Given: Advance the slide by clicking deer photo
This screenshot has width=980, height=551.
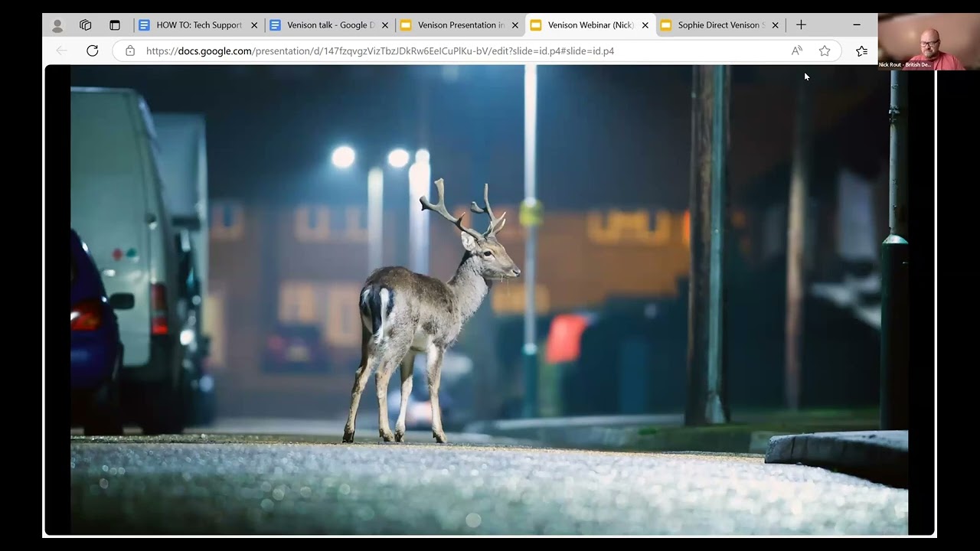Looking at the screenshot, I should [489, 300].
